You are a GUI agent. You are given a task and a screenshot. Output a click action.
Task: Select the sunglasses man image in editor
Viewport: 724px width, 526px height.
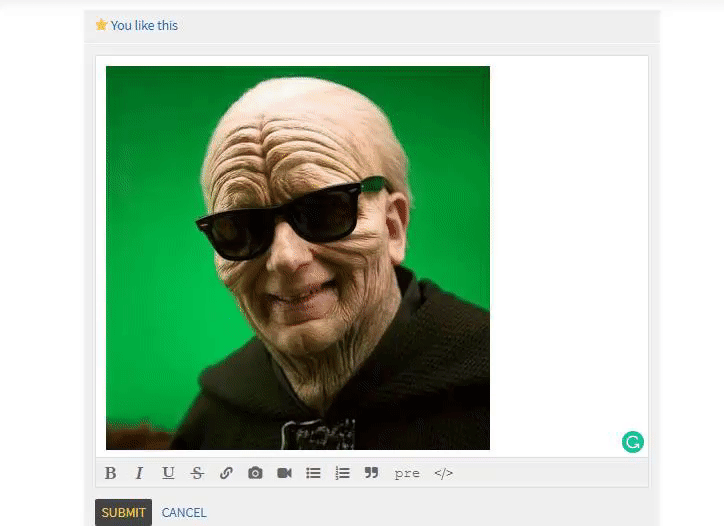(298, 258)
